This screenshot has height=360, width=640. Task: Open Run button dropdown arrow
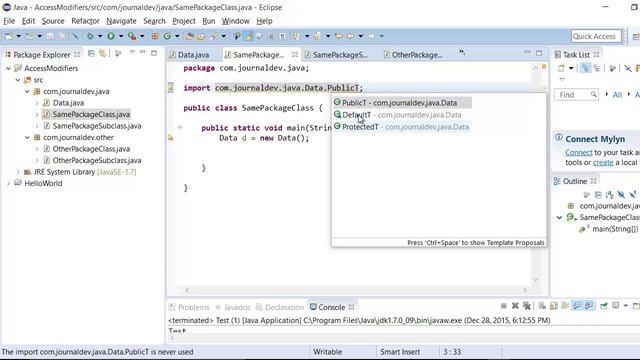pos(121,36)
